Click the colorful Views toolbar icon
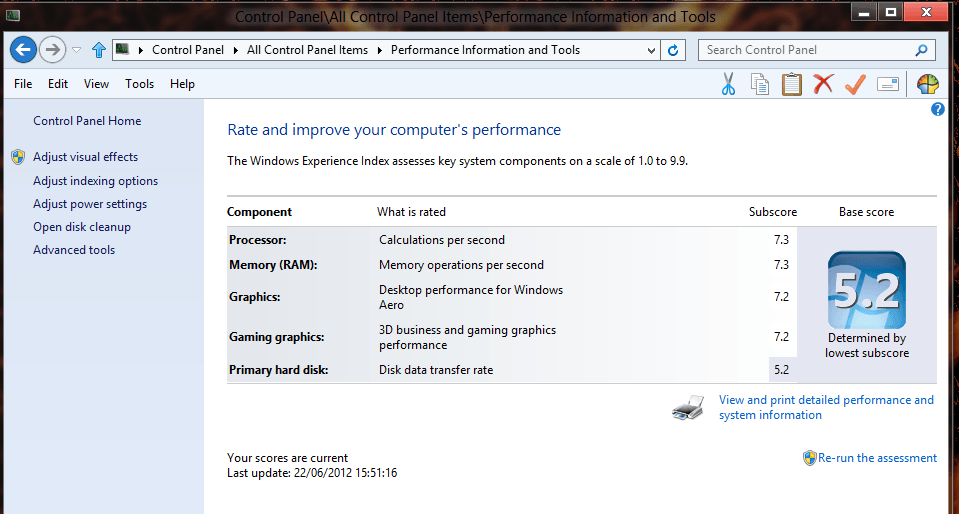This screenshot has width=959, height=514. (928, 84)
